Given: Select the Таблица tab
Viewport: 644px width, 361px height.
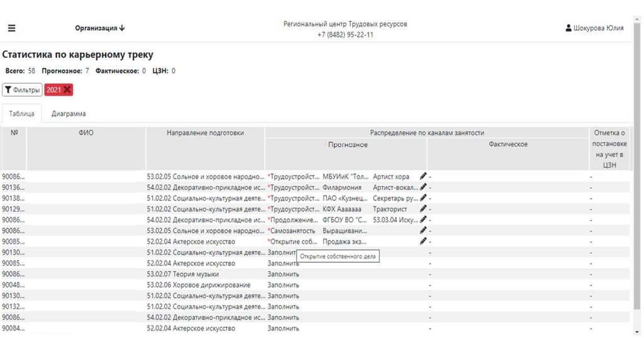Looking at the screenshot, I should pyautogui.click(x=22, y=114).
